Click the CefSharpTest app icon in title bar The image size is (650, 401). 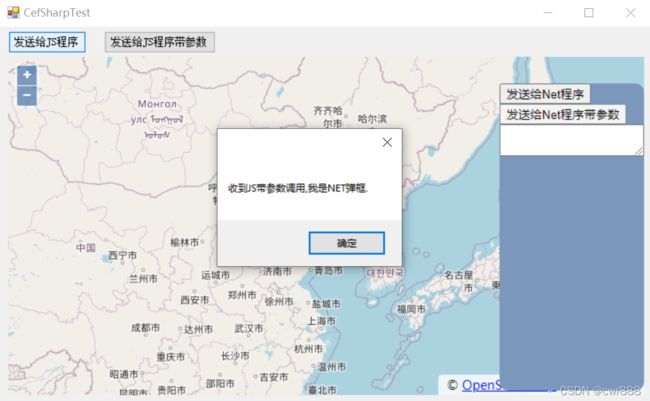(x=13, y=12)
